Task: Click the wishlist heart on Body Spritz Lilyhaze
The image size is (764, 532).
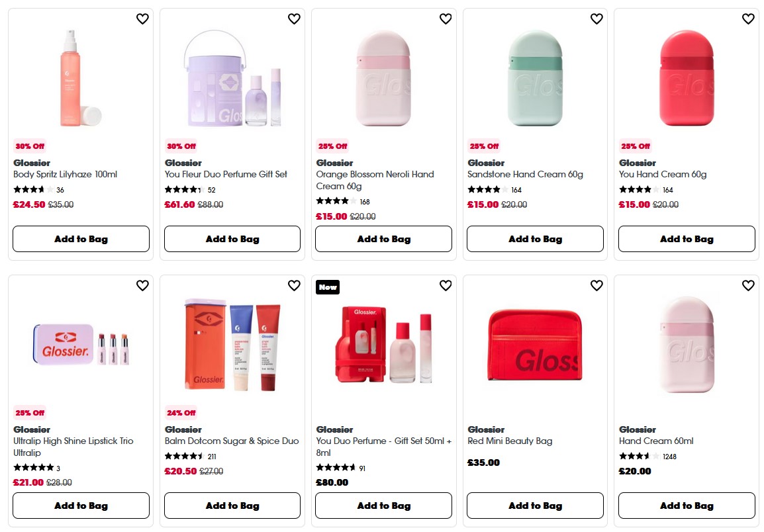Action: tap(142, 19)
